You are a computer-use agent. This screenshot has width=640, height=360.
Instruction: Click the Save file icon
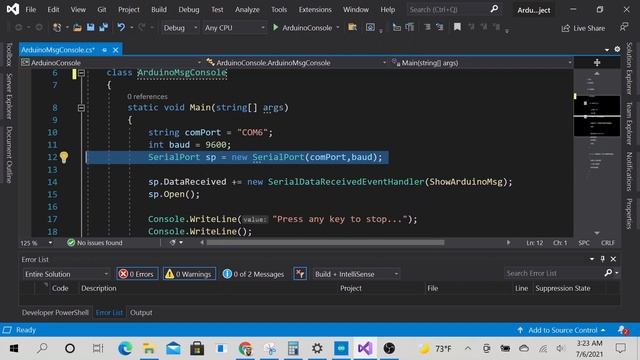91,27
